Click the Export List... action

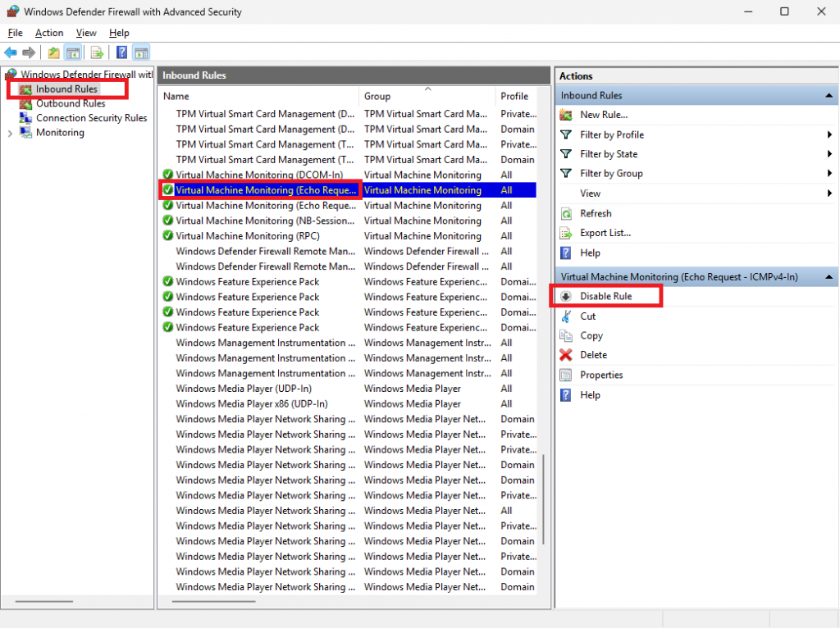click(605, 233)
